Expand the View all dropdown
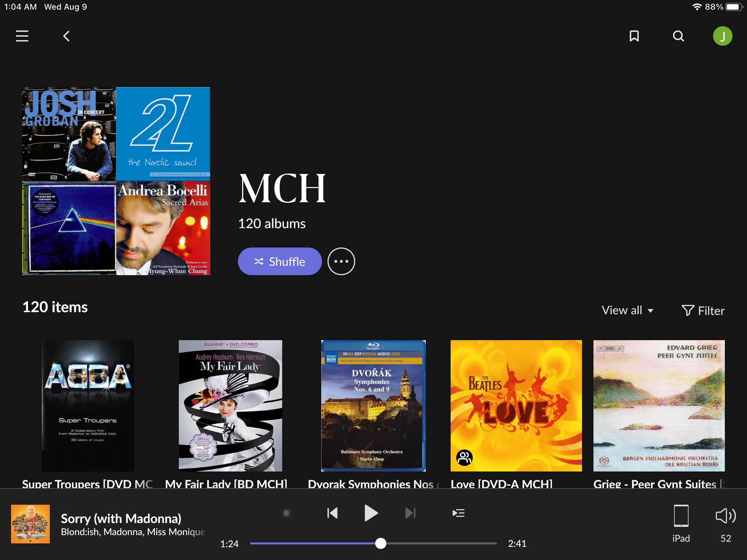This screenshot has width=747, height=560. point(627,310)
